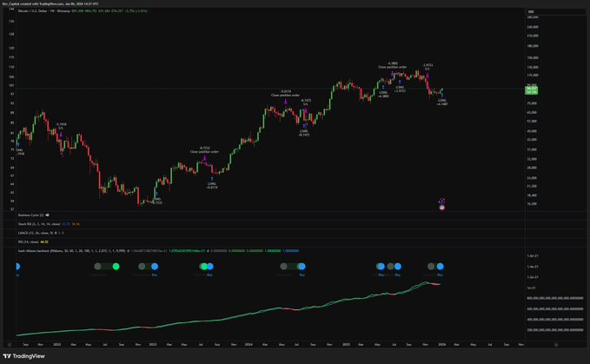Click the purple circular event icon above the flag
The image size is (590, 364).
(442, 201)
